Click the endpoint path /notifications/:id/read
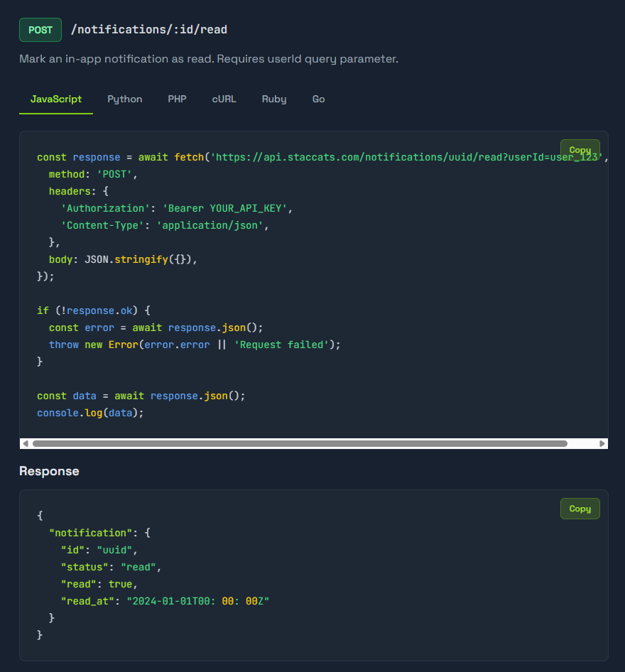Viewport: 625px width, 672px height. [x=148, y=29]
